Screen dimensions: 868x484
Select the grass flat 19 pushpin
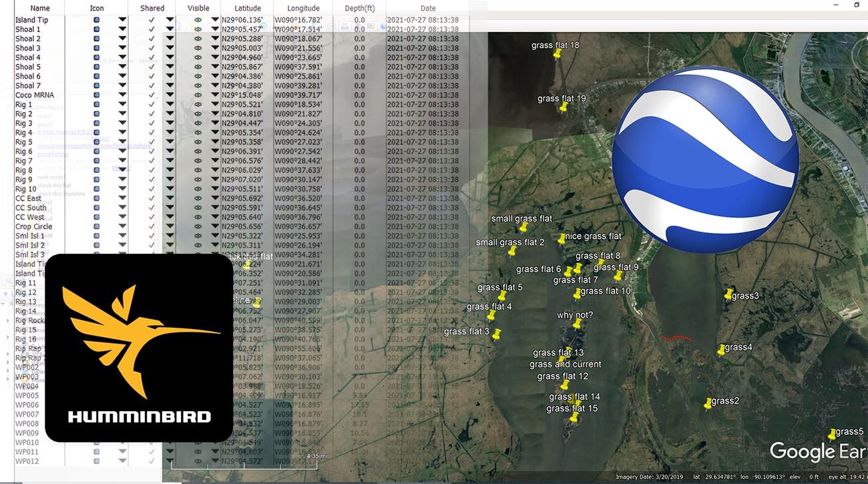click(565, 107)
